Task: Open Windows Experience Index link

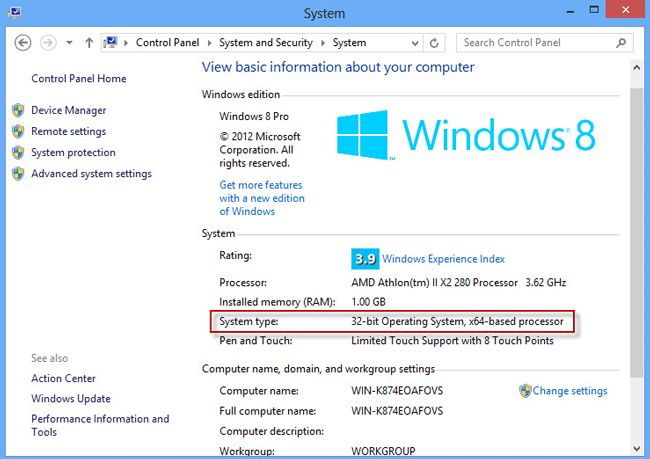Action: [x=444, y=259]
